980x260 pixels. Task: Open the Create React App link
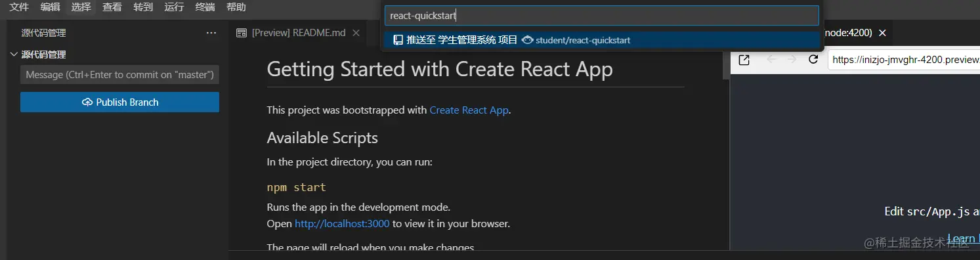(469, 110)
